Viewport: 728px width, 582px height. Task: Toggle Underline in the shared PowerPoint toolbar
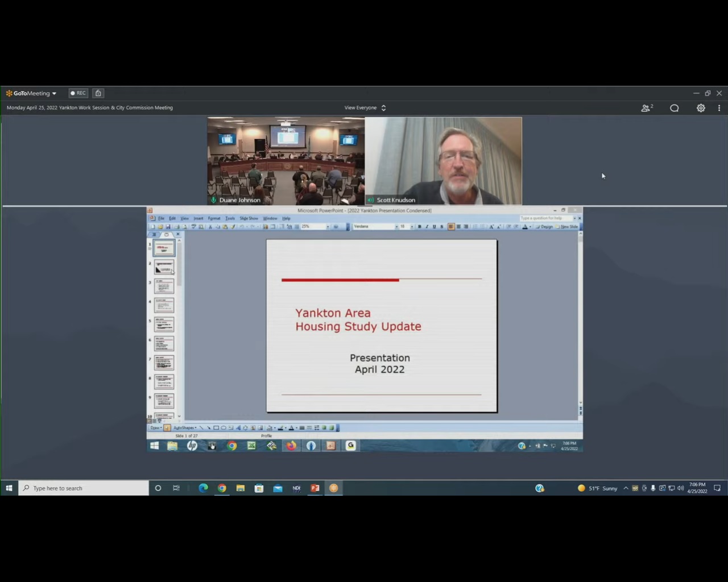(435, 227)
